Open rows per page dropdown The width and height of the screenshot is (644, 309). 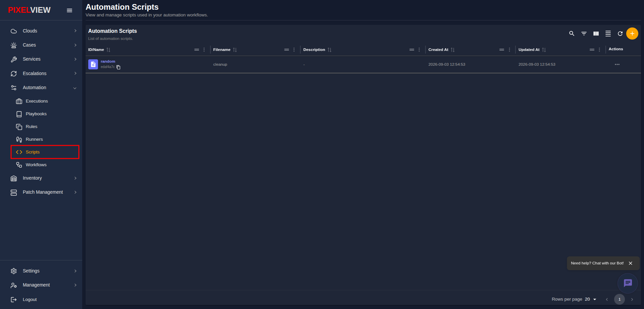pos(591,299)
